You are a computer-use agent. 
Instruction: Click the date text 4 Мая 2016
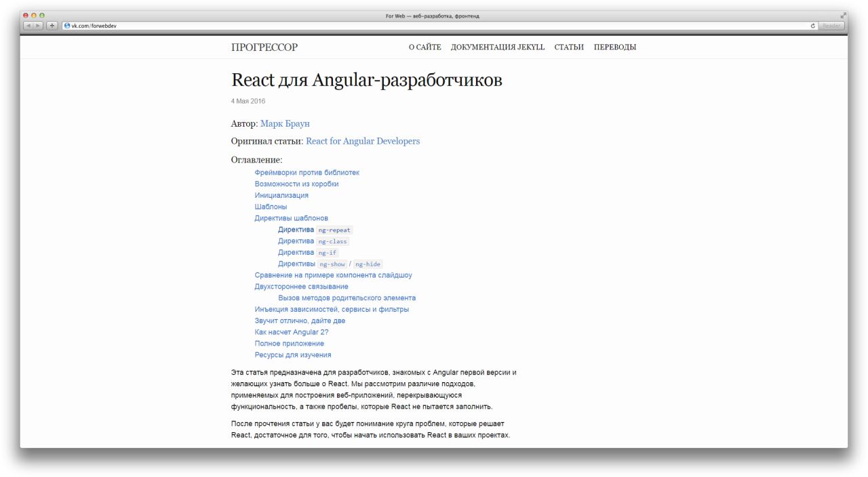pos(248,101)
